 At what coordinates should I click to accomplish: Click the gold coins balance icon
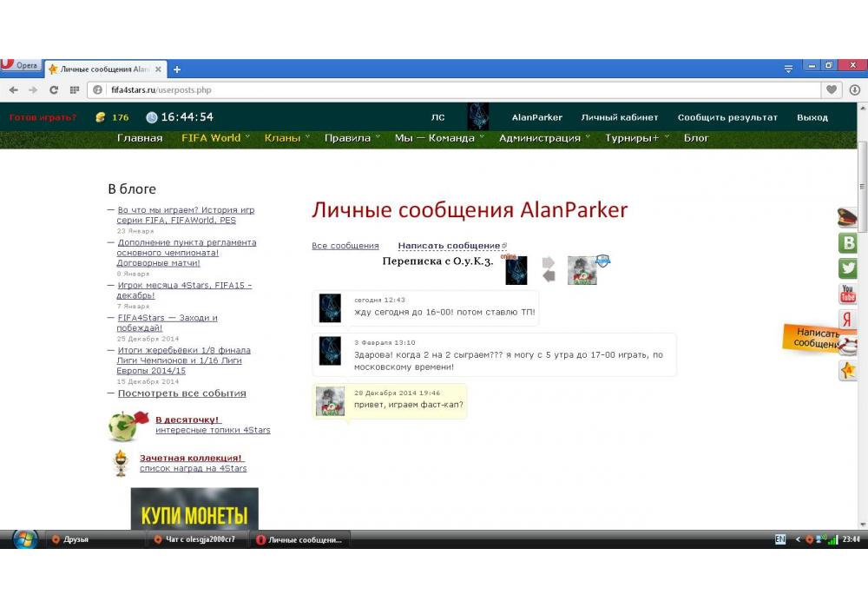pos(101,117)
